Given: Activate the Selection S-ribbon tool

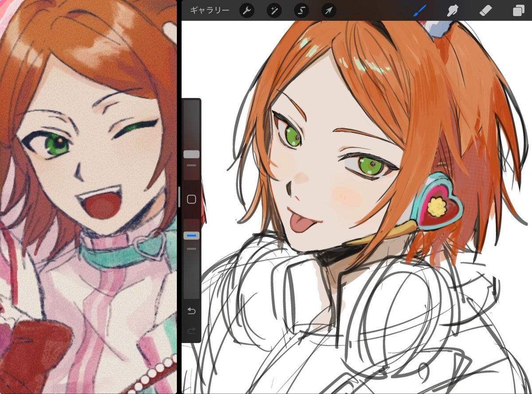Looking at the screenshot, I should [301, 10].
